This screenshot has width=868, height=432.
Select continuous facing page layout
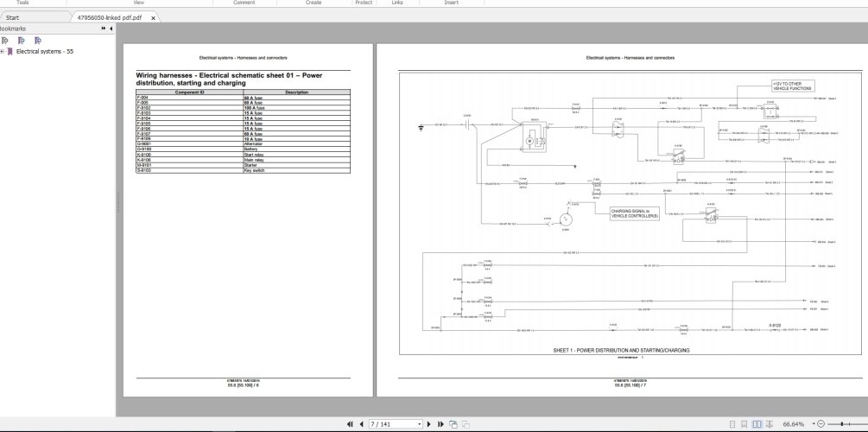point(769,424)
